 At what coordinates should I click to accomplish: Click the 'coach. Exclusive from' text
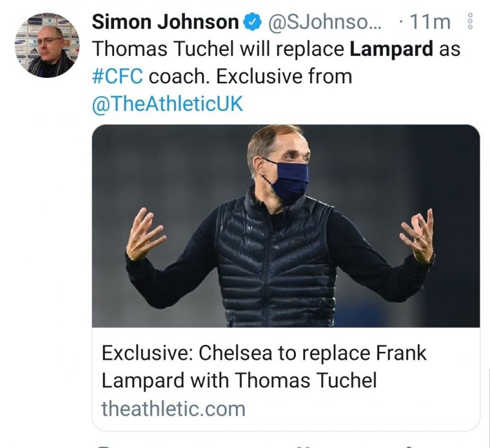pyautogui.click(x=251, y=77)
